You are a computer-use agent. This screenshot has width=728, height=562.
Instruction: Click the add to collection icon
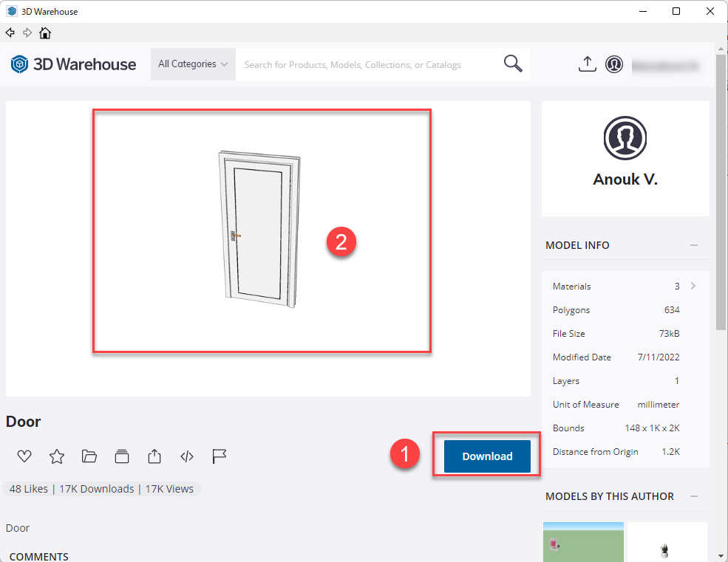[x=122, y=456]
